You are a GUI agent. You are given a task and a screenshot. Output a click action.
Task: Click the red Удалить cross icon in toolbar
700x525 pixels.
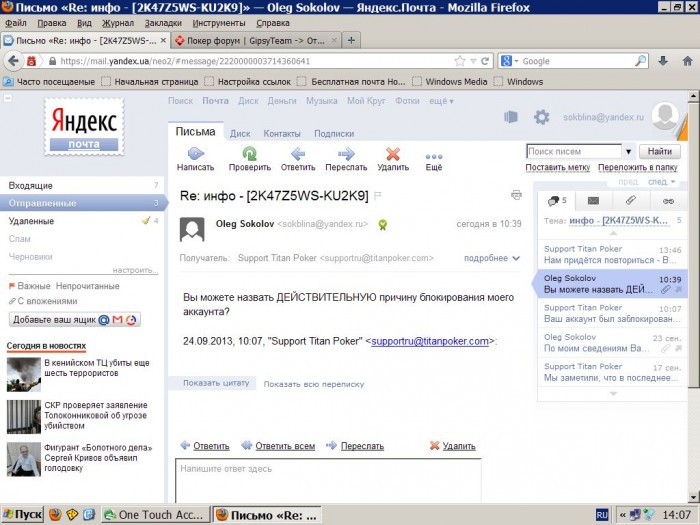[393, 154]
